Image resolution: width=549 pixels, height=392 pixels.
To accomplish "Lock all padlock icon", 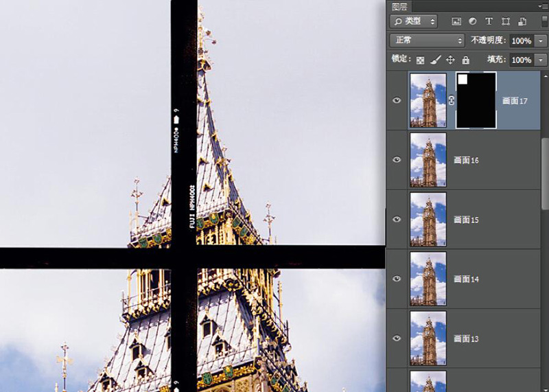I will point(465,60).
